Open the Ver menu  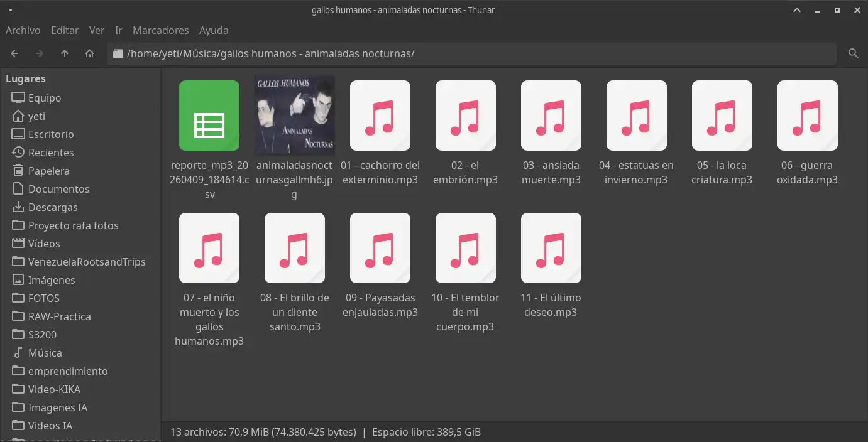(x=97, y=30)
